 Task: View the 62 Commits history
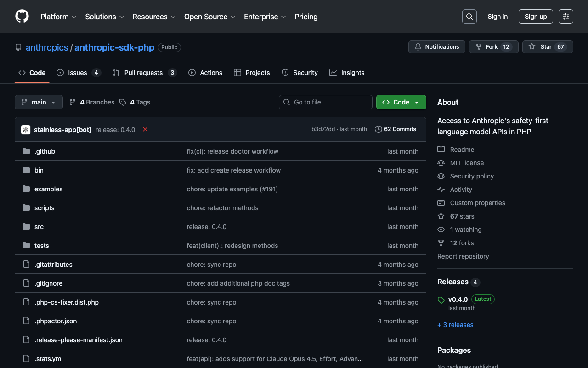click(396, 129)
